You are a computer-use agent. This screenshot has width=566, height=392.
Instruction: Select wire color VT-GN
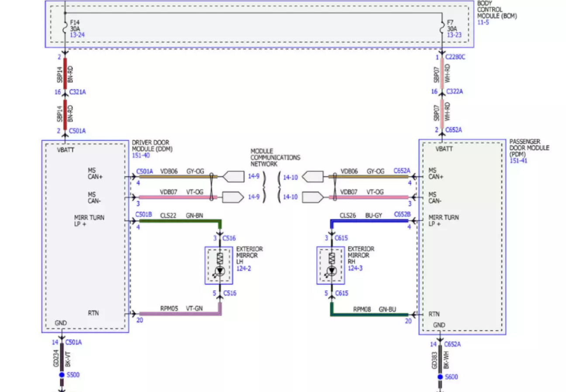click(195, 308)
